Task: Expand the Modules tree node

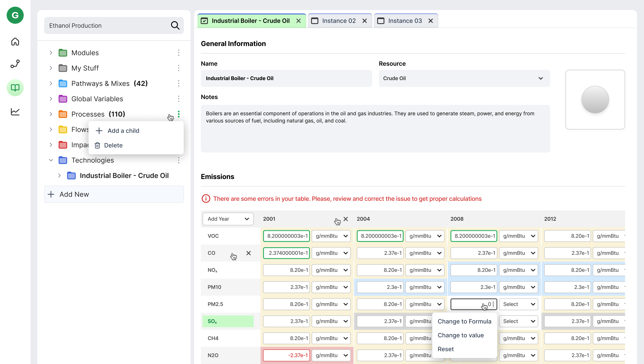Action: (51, 53)
